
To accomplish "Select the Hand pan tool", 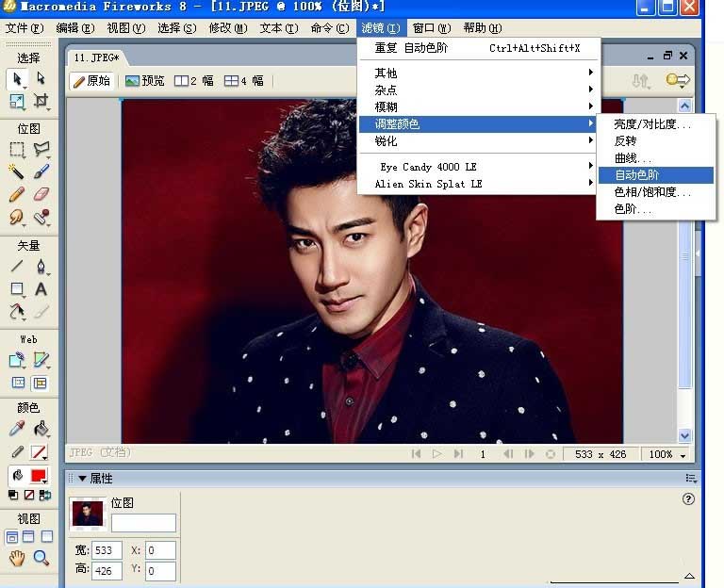I will coord(16,558).
